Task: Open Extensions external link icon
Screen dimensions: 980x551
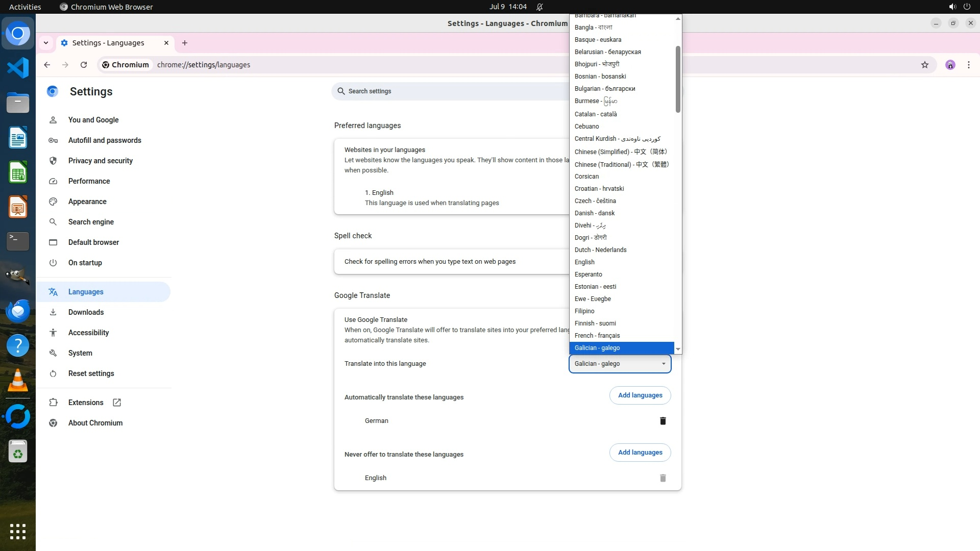Action: [x=117, y=403]
